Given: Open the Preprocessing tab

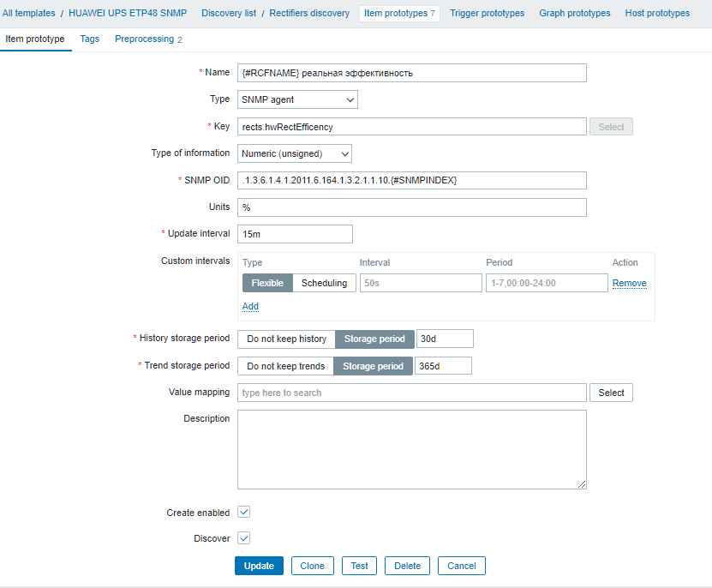Looking at the screenshot, I should pos(143,39).
